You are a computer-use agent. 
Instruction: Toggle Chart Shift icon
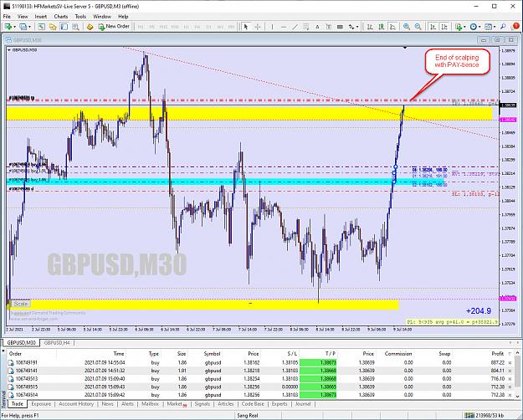click(x=444, y=27)
